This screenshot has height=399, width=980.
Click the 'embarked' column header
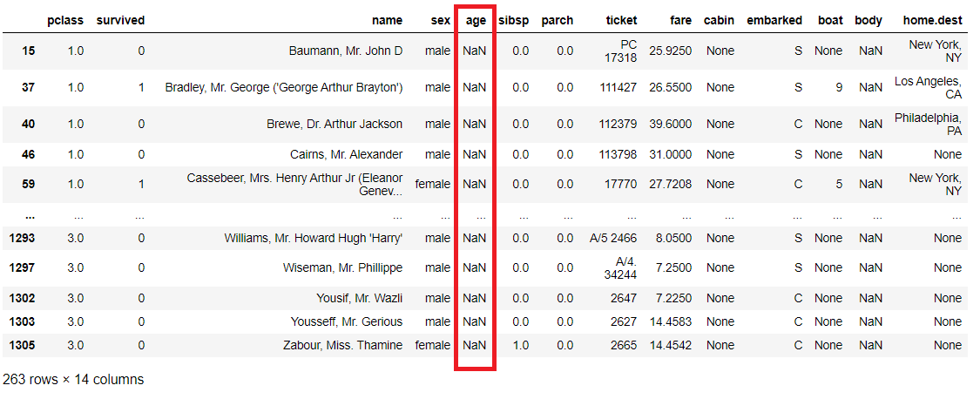coord(774,20)
